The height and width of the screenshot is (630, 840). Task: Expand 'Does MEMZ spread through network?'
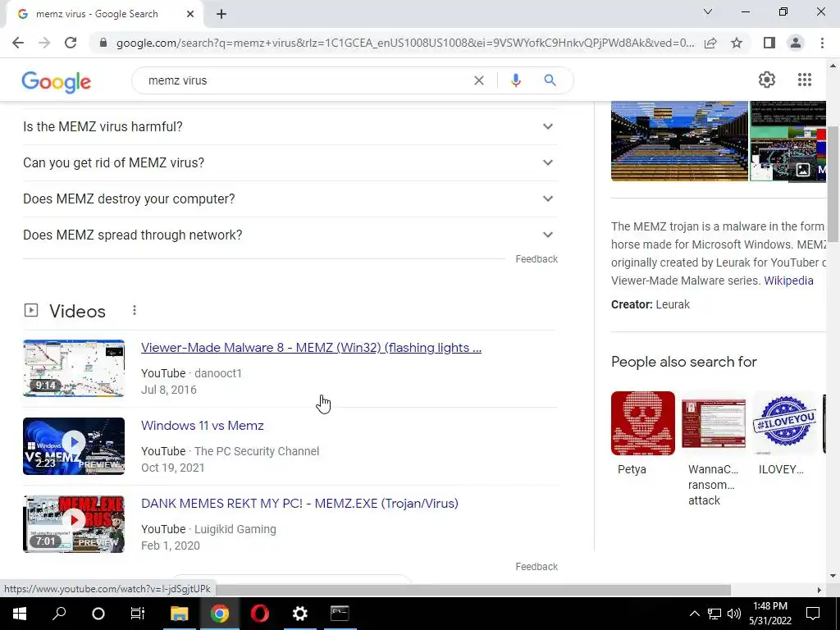coord(290,235)
